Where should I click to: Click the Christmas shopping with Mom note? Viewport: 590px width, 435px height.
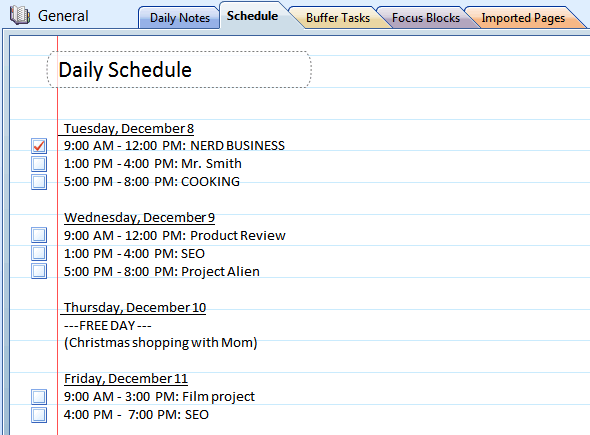point(161,343)
